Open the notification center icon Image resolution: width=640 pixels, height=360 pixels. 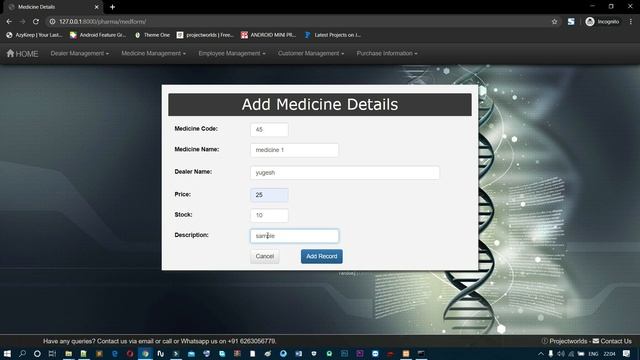pyautogui.click(x=627, y=354)
